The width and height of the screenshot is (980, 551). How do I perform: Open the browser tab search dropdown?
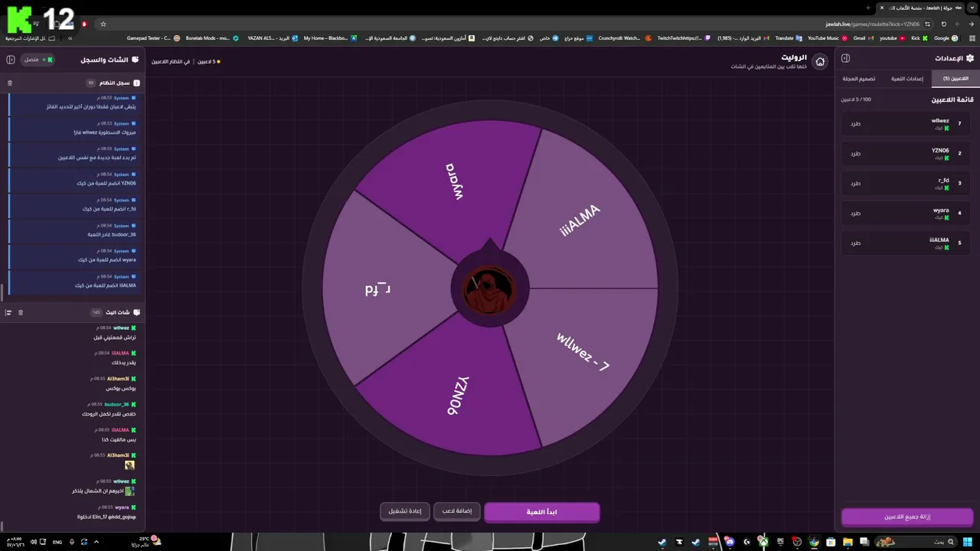[973, 8]
